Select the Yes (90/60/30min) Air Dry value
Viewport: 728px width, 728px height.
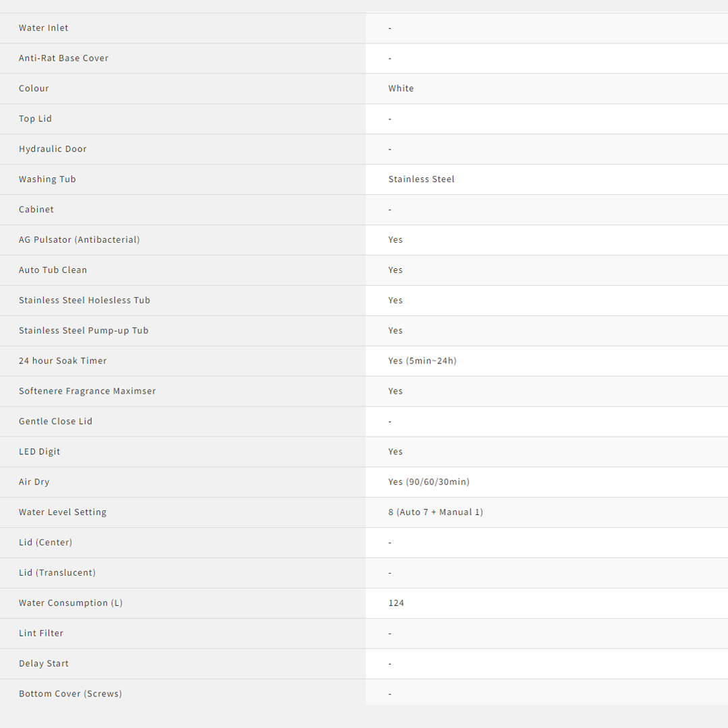click(x=429, y=482)
